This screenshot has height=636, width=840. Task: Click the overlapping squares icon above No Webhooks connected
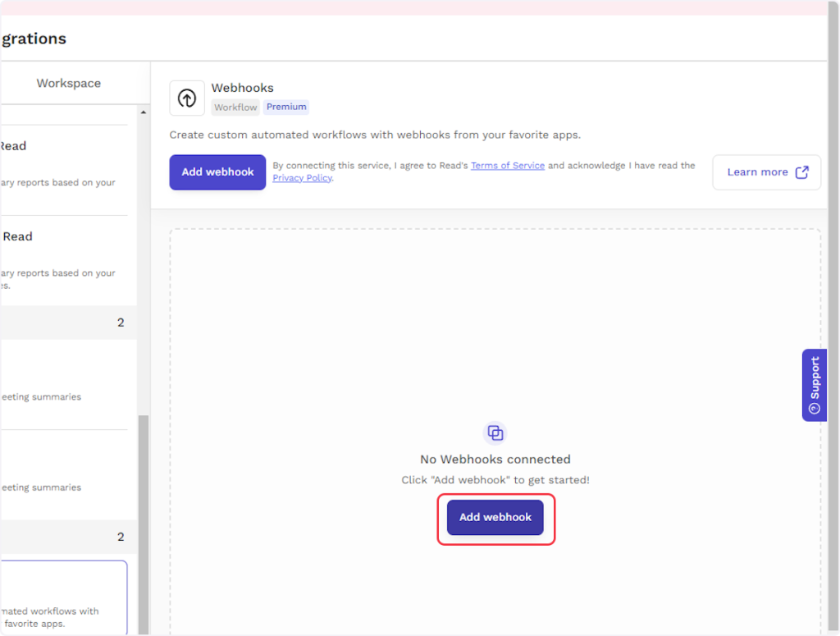[495, 432]
